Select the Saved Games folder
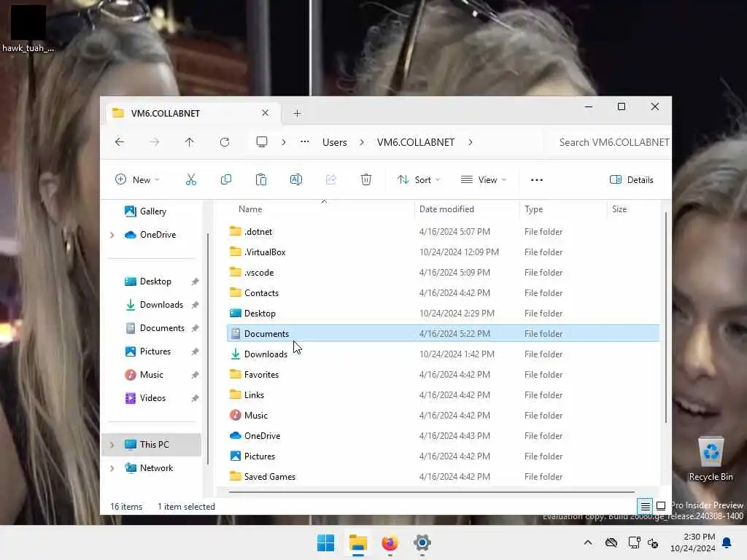 [x=443, y=477]
